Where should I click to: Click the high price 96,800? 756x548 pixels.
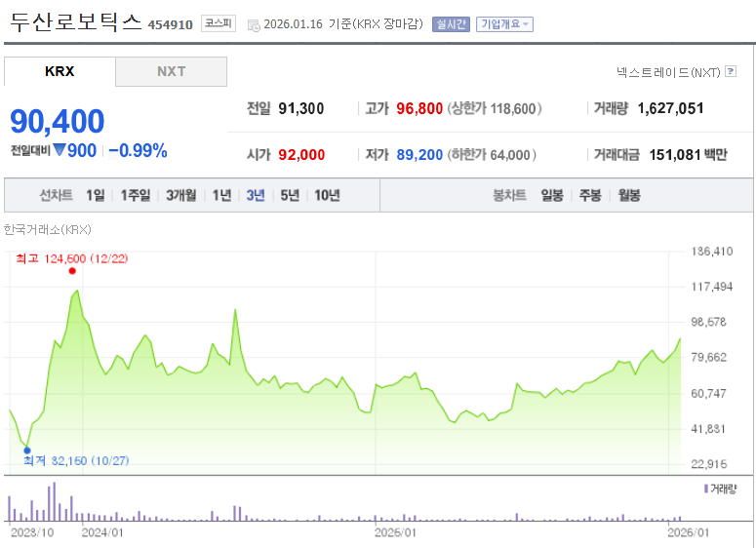click(419, 108)
